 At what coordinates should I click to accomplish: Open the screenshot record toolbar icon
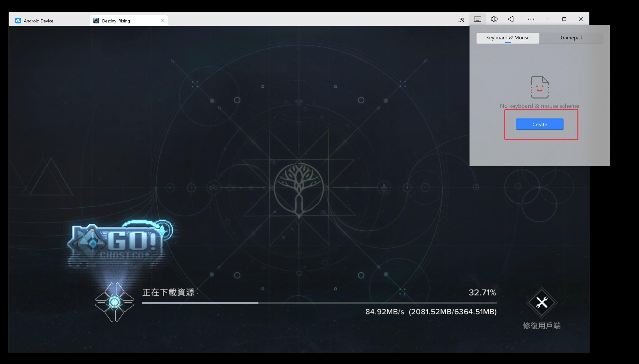pos(461,19)
